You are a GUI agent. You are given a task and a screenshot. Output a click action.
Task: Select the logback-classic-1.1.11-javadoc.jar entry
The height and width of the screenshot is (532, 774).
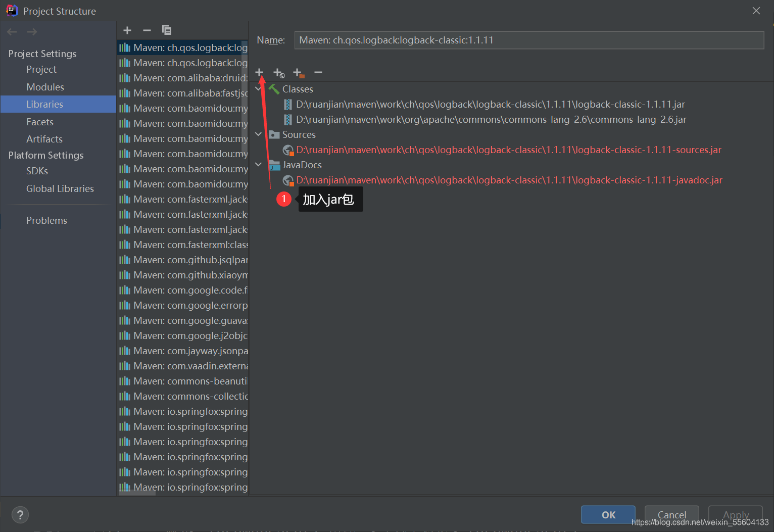[x=509, y=180]
